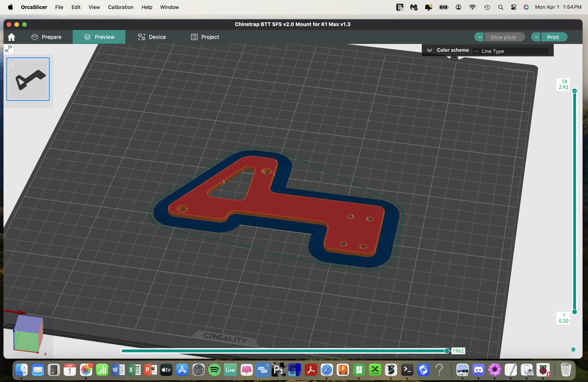
Task: Switch to the Prepare tab
Action: click(47, 37)
